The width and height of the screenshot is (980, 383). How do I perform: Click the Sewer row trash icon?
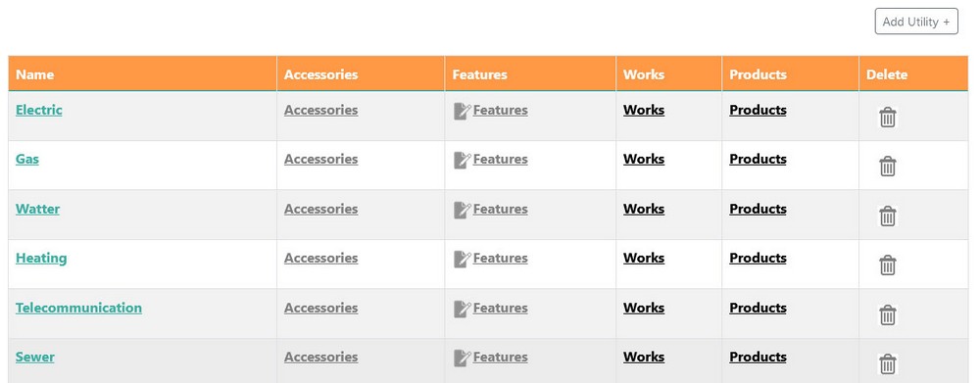(x=888, y=364)
